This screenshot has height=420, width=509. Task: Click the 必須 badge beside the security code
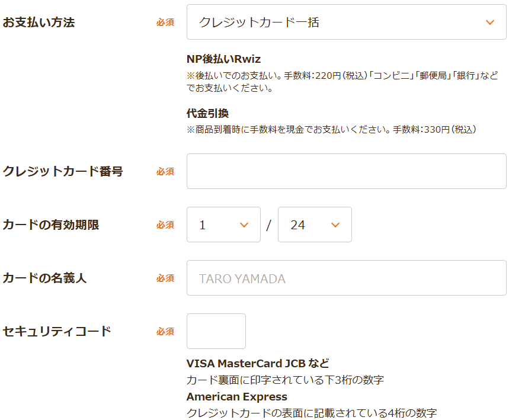165,331
